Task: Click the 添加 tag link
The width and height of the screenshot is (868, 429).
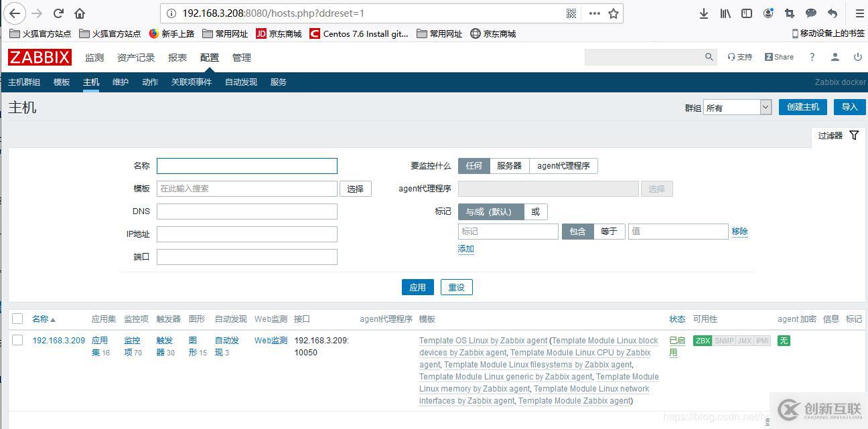Action: (466, 249)
